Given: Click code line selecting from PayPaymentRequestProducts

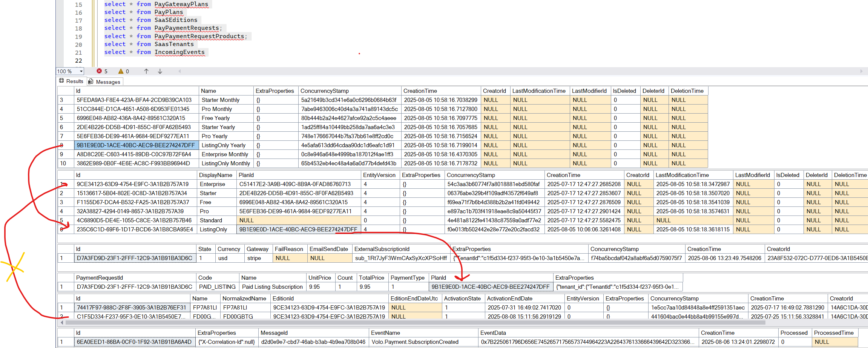Looking at the screenshot, I should pos(176,36).
